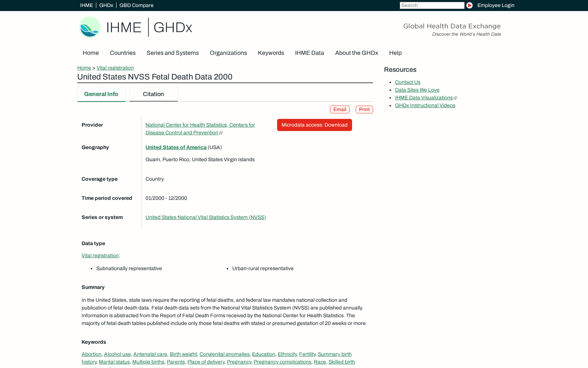Open GHDx Instructional Videos link
The height and width of the screenshot is (368, 588).
tap(425, 105)
